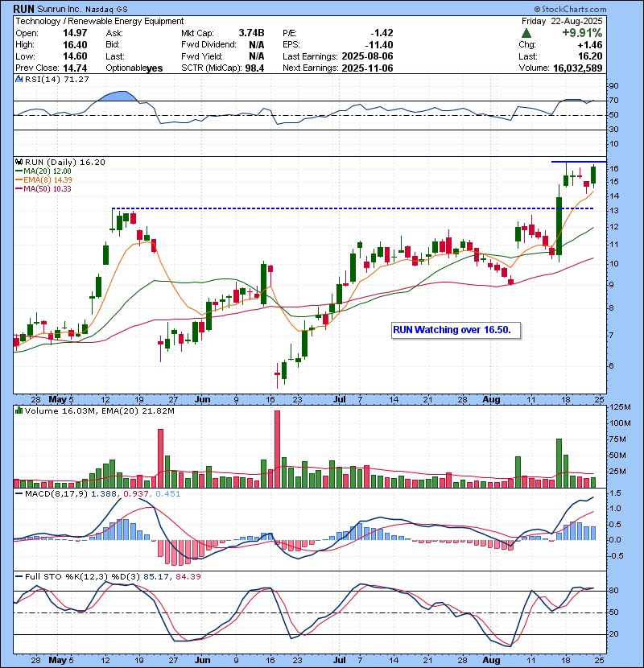Click the Fwd Yield N/A value
The image size is (644, 668).
257,56
